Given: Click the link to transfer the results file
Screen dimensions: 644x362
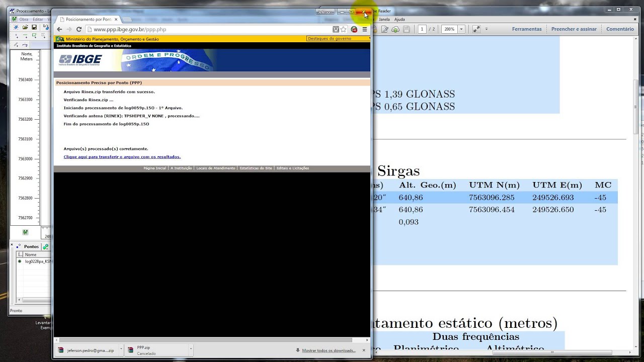Looking at the screenshot, I should coord(122,157).
